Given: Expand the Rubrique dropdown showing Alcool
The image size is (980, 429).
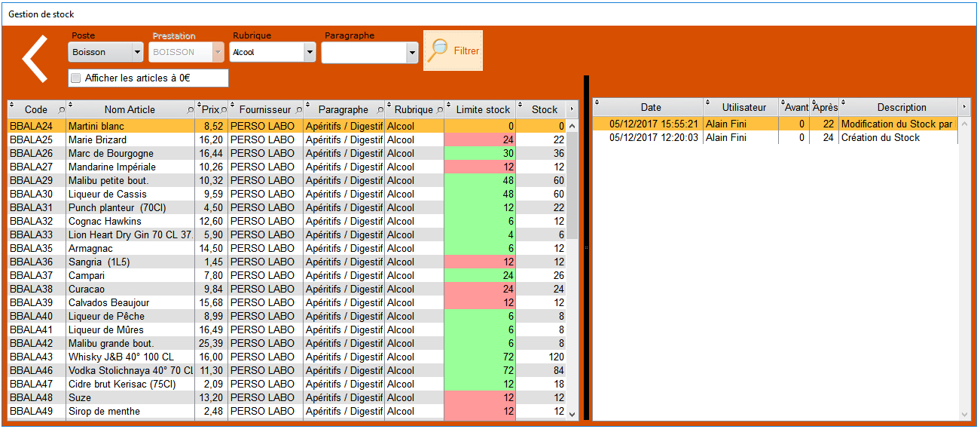Looking at the screenshot, I should tap(309, 53).
